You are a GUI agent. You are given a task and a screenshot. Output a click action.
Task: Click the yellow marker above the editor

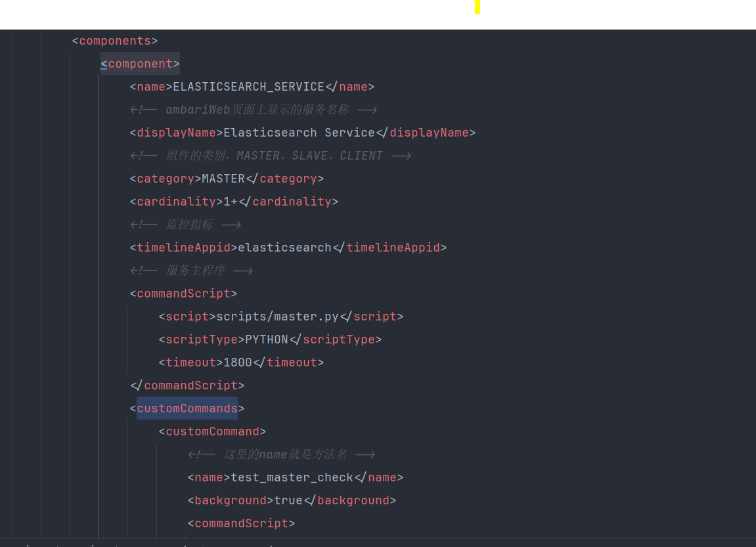[x=477, y=7]
